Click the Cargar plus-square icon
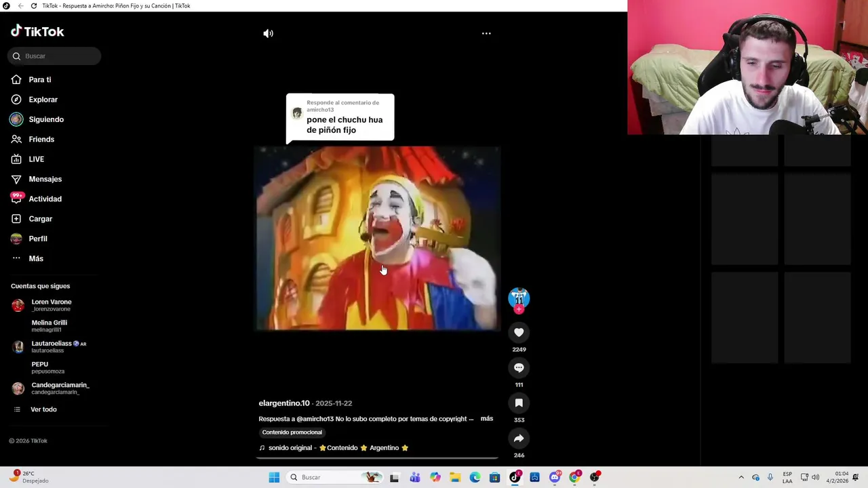This screenshot has width=868, height=488. 16,219
